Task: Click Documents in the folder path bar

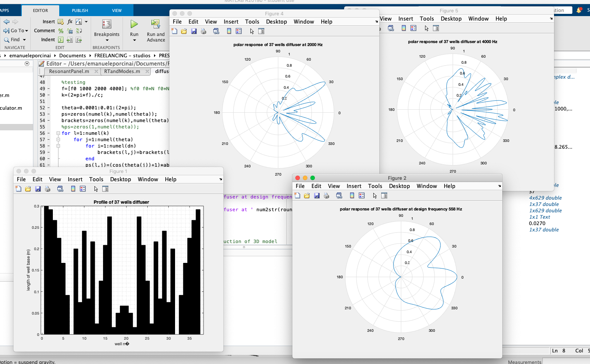Action: click(x=72, y=55)
